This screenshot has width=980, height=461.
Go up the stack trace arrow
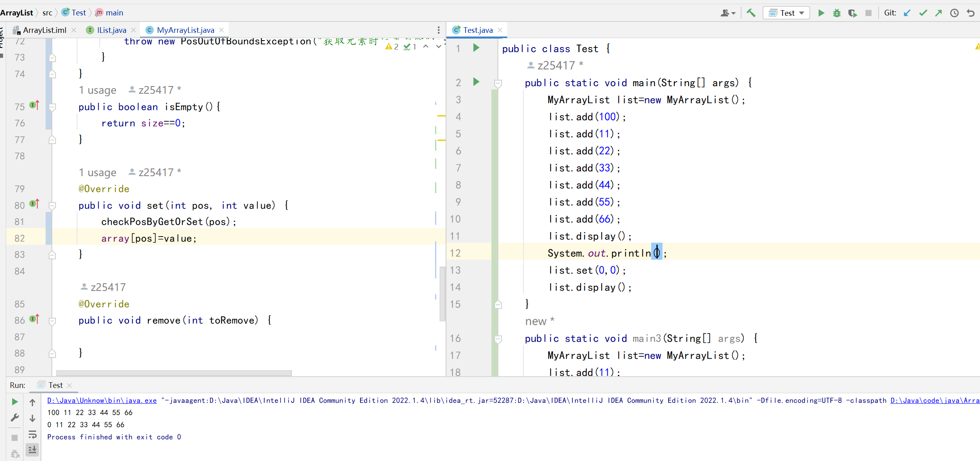coord(32,402)
